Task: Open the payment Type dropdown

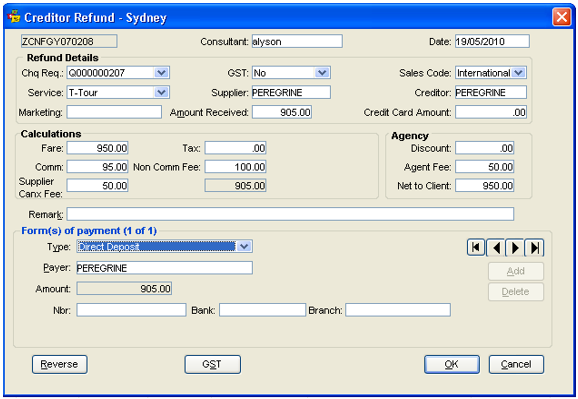Action: coord(244,246)
